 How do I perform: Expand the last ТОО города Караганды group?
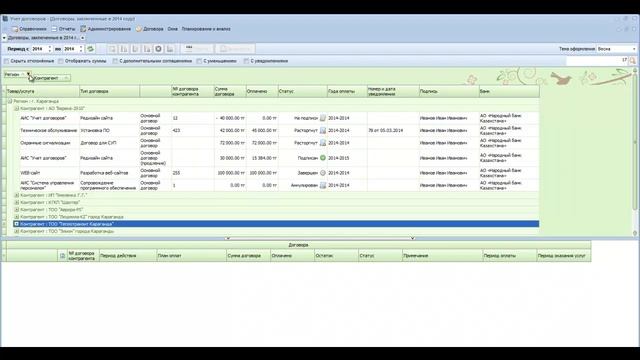click(17, 231)
